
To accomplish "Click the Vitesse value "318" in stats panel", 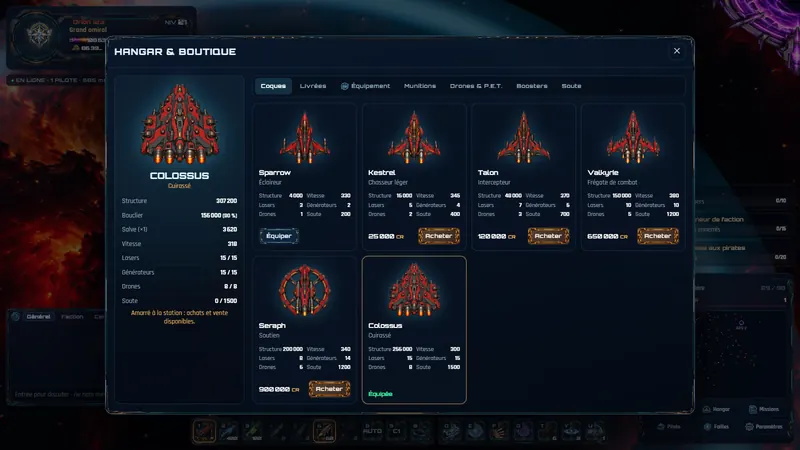I will pos(232,244).
